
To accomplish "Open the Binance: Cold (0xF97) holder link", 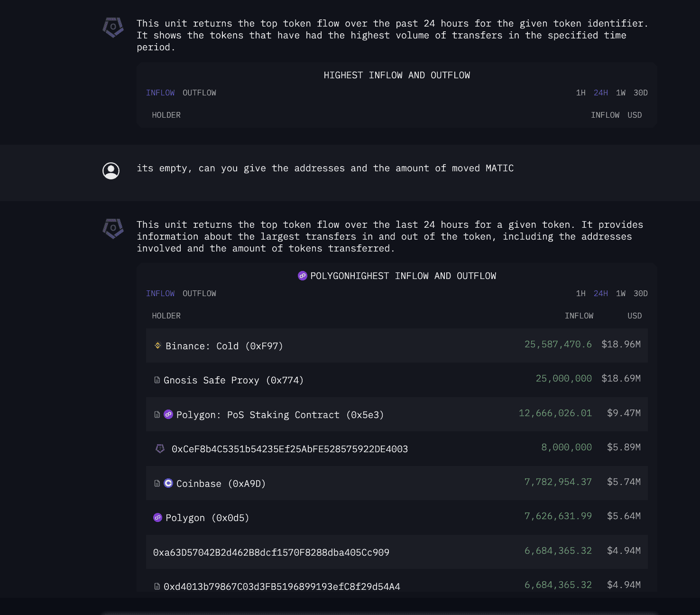I will pyautogui.click(x=224, y=346).
